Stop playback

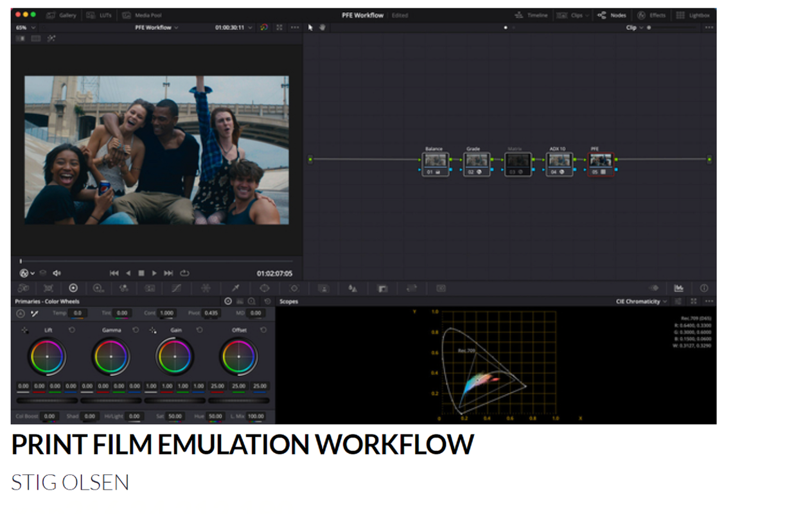coord(141,273)
